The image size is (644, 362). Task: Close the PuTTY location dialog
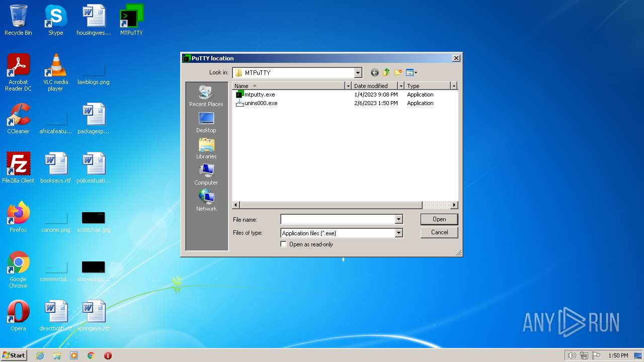(456, 58)
